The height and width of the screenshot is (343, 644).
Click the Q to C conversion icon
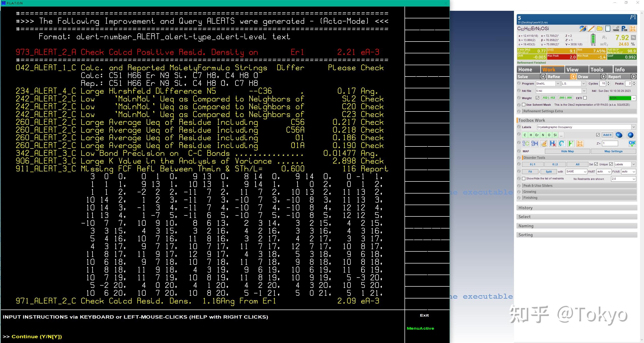pos(526,143)
